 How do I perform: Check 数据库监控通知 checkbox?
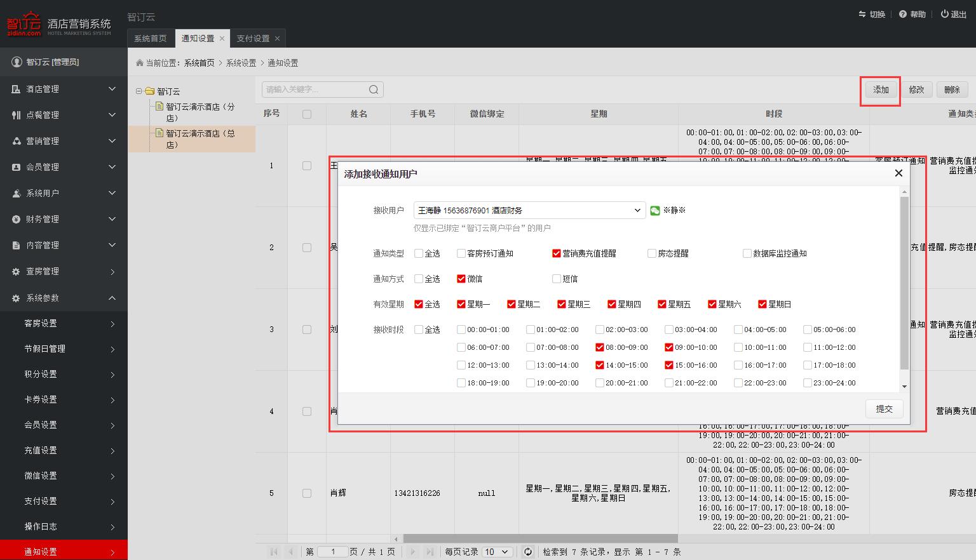coord(747,253)
